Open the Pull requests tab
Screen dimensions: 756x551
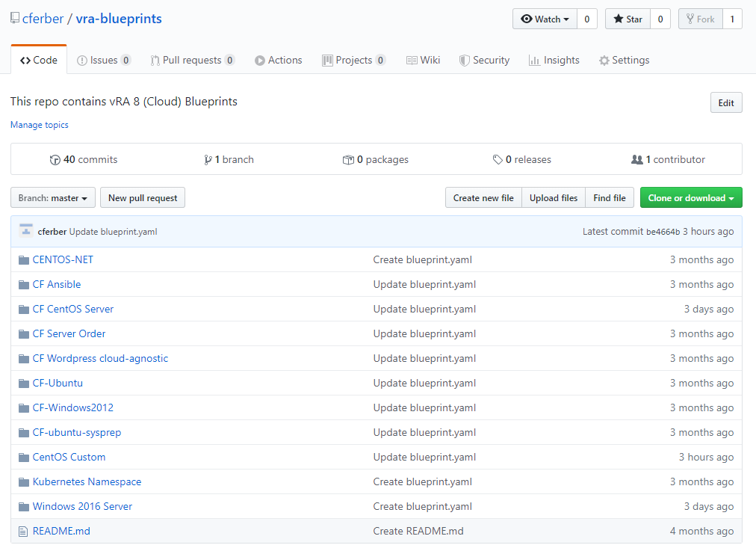pyautogui.click(x=193, y=61)
